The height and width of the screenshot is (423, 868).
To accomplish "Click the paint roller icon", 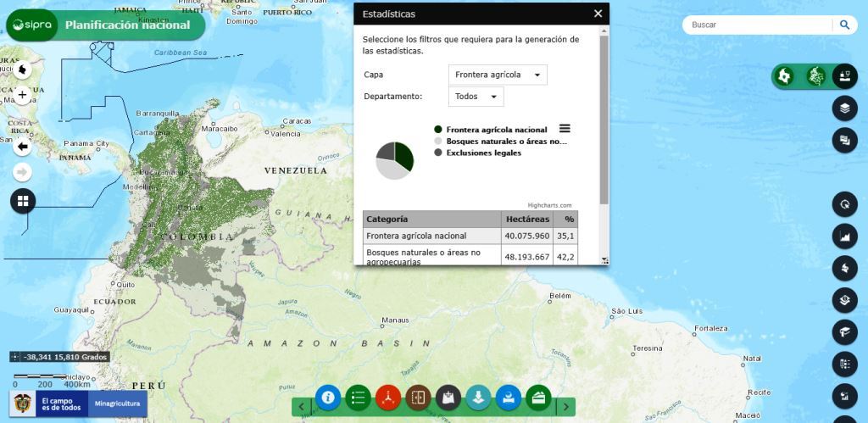I will (x=845, y=332).
